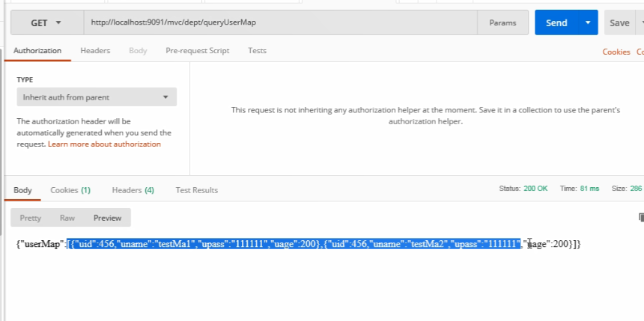Click the TYPE label in Authorization
This screenshot has width=644, height=321.
point(25,79)
